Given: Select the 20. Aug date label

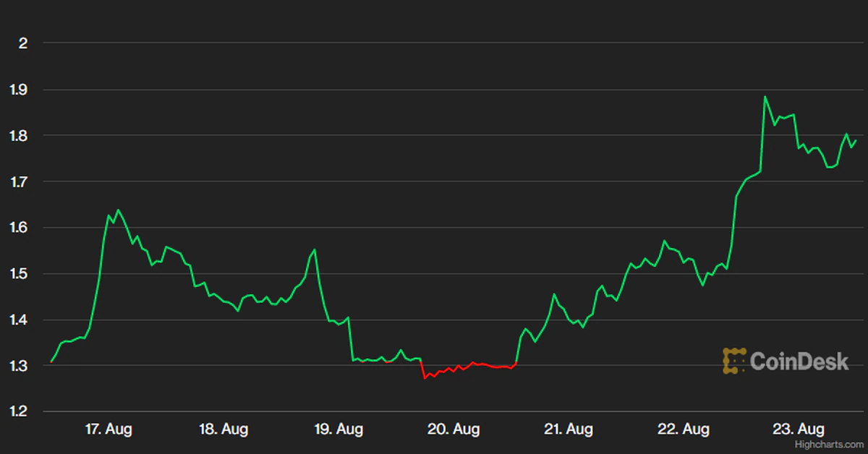Looking at the screenshot, I should pyautogui.click(x=454, y=429).
